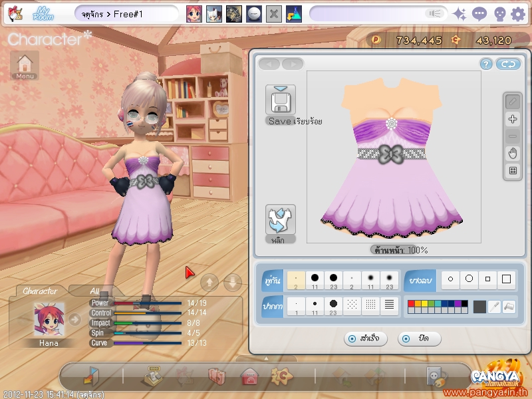Click the zoom out minus tool
The width and height of the screenshot is (532, 399).
coord(513,136)
